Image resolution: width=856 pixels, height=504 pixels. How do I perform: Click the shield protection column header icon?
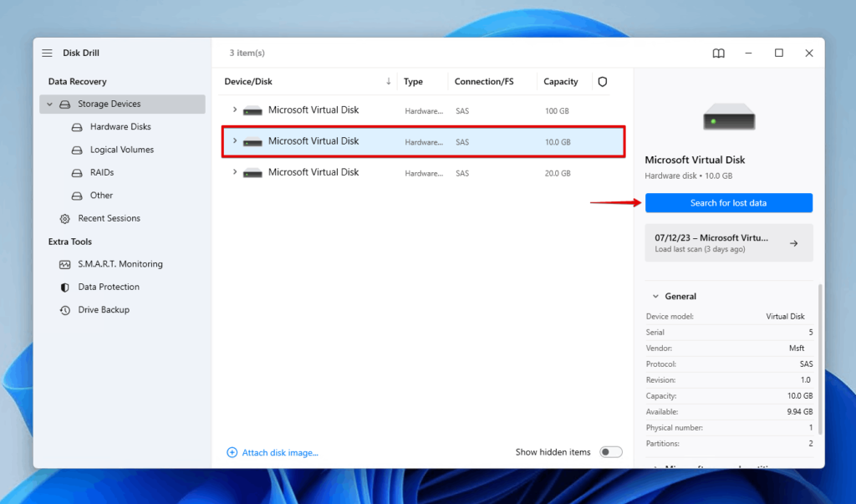(x=602, y=81)
